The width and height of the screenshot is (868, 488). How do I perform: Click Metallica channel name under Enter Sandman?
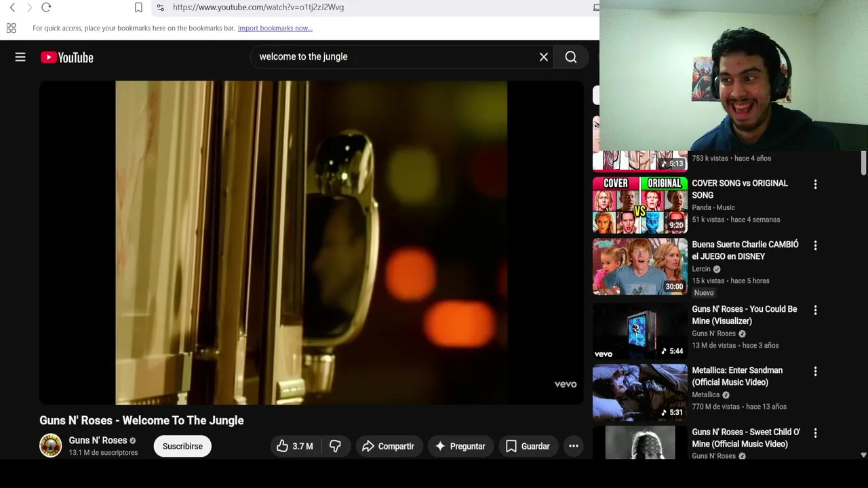pos(706,394)
